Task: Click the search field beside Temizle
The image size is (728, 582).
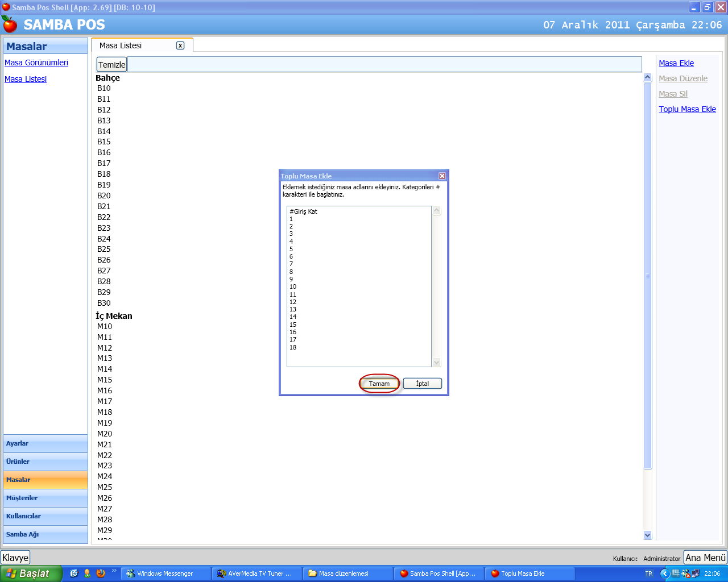Action: click(384, 64)
